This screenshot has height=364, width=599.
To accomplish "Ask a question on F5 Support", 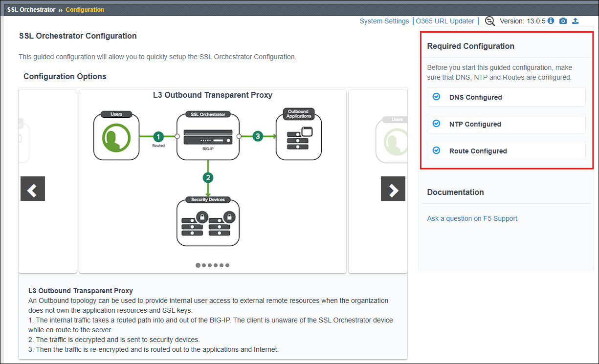I will pos(472,218).
